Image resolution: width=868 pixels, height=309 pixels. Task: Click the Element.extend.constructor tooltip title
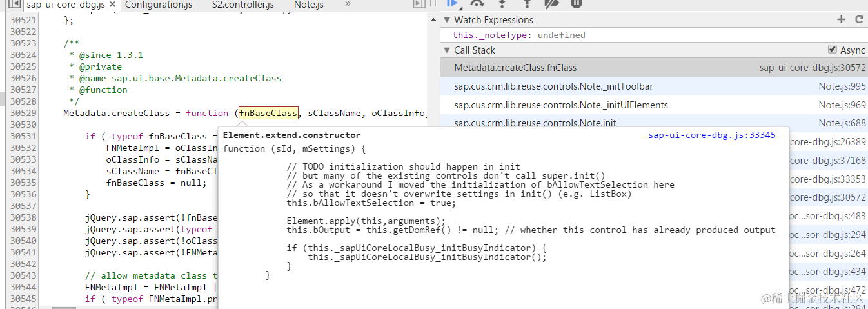[291, 135]
